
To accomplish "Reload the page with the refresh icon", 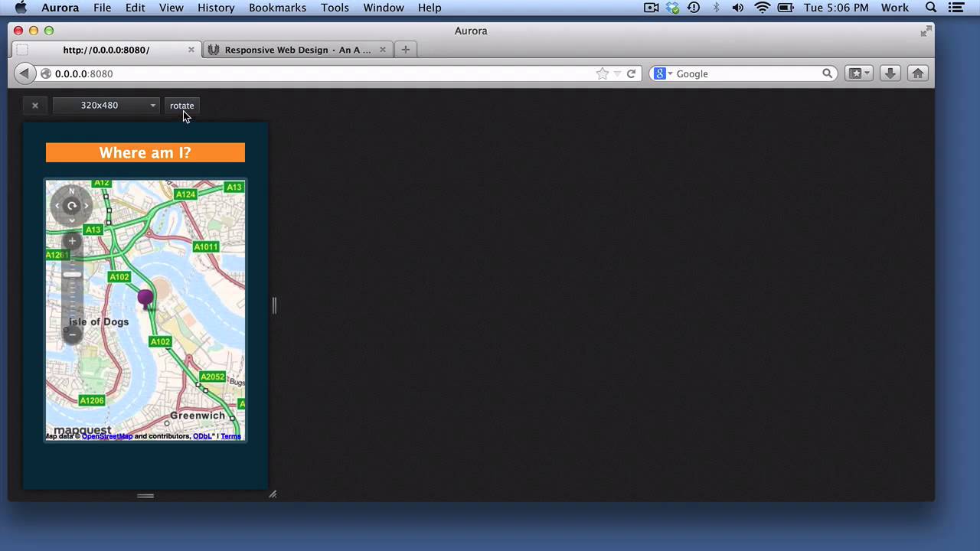I will coord(632,73).
